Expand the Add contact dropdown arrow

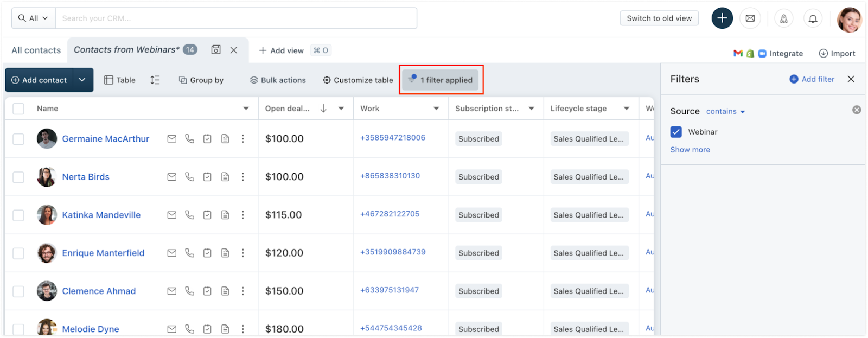click(82, 80)
